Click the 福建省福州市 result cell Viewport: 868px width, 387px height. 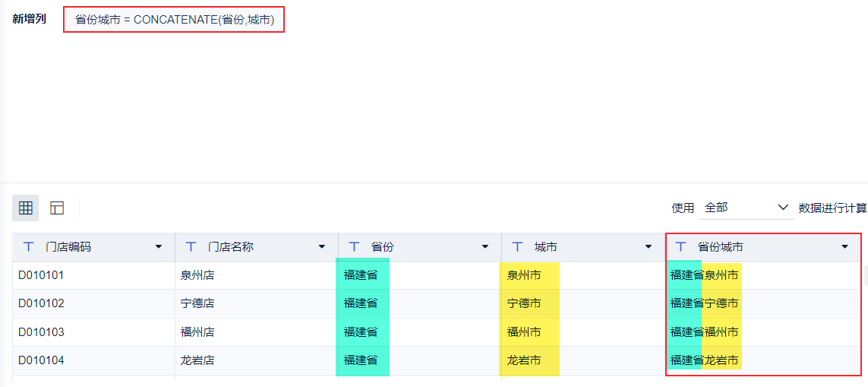tap(704, 332)
